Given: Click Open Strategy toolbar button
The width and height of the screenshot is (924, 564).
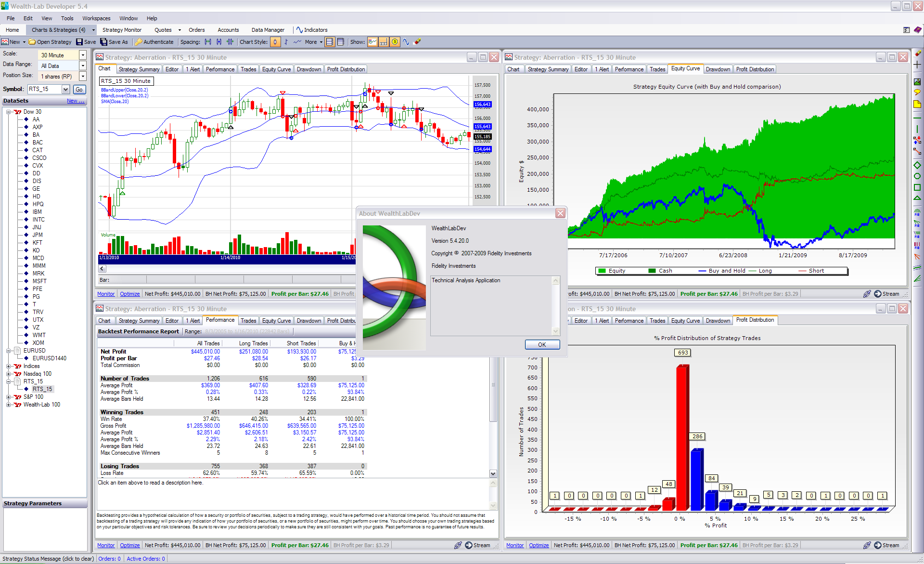Looking at the screenshot, I should pos(50,42).
